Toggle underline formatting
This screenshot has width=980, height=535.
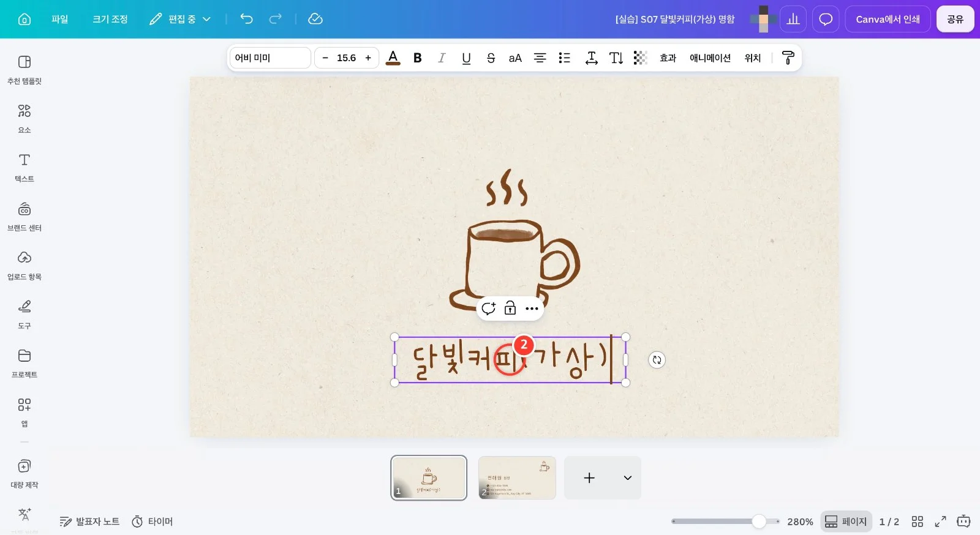tap(466, 58)
